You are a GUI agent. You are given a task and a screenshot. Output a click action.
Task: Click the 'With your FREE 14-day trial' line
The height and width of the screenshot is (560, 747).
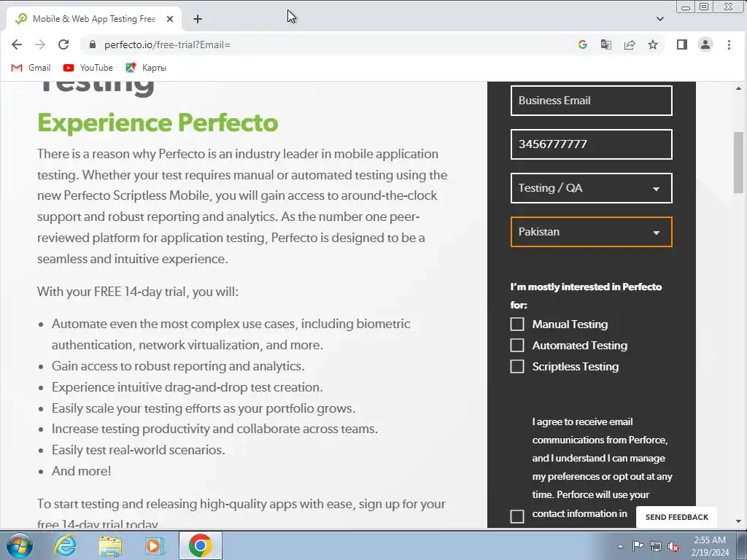(x=138, y=292)
